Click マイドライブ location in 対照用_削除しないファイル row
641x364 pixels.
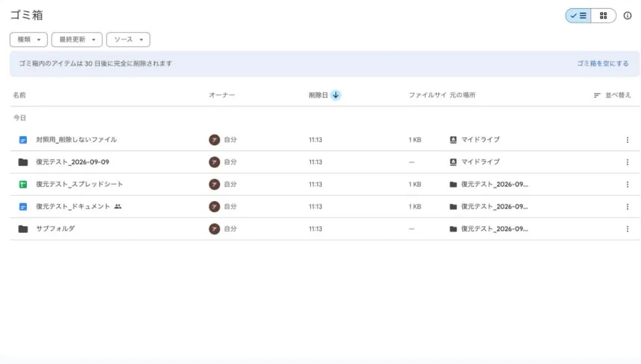tap(475, 139)
